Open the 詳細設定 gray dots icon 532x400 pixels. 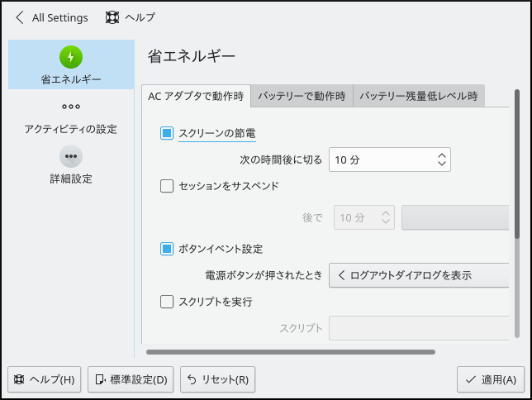[x=71, y=156]
